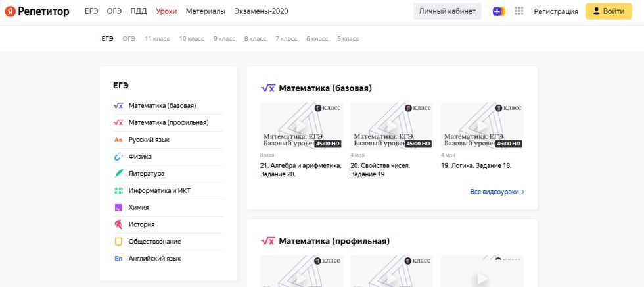This screenshot has width=644, height=287.
Task: Play the video thumbnail for lesson 20
Action: [392, 126]
